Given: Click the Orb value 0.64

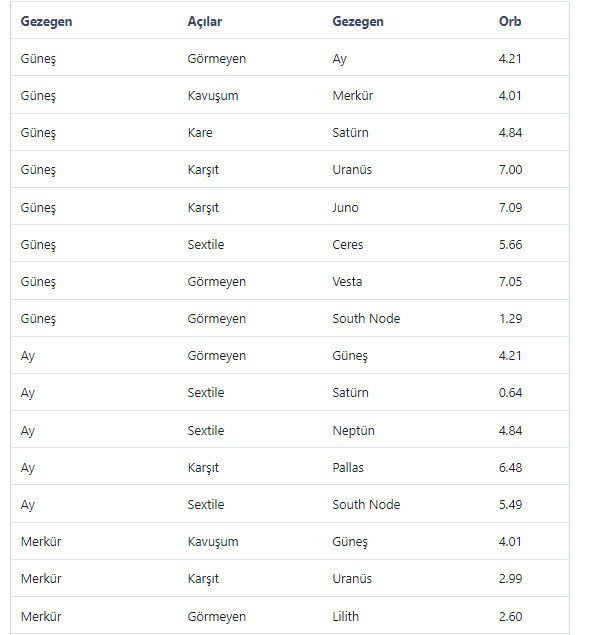Looking at the screenshot, I should tap(510, 393).
